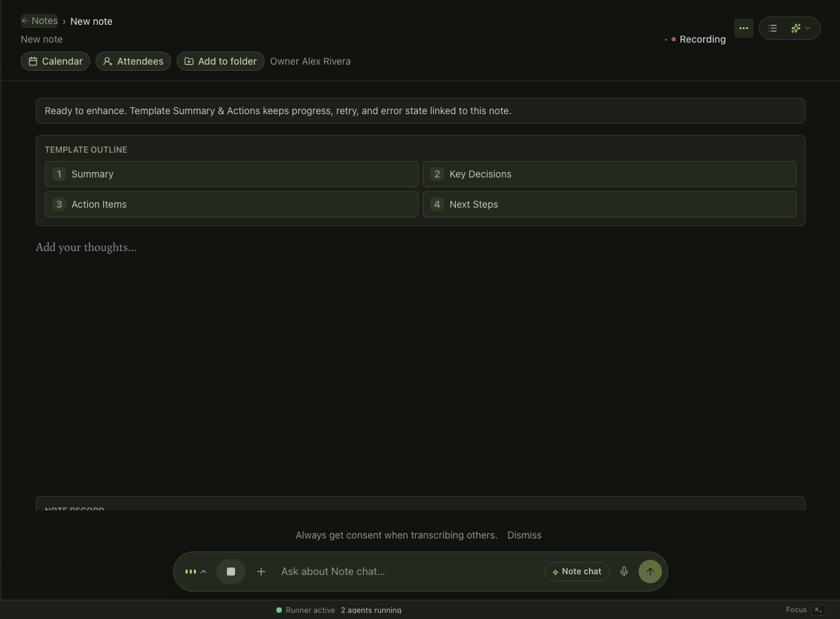
Task: Select the Key Decisions outline section
Action: (x=610, y=174)
